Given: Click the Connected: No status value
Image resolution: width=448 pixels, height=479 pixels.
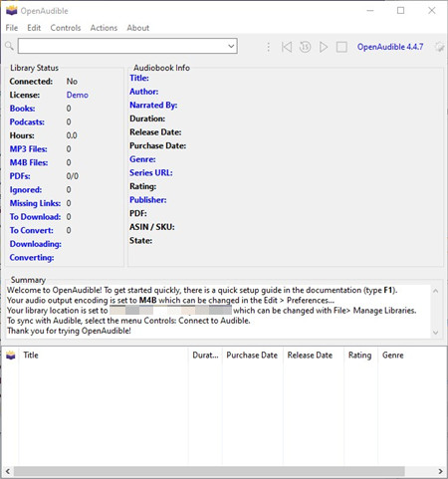Looking at the screenshot, I should tap(72, 82).
